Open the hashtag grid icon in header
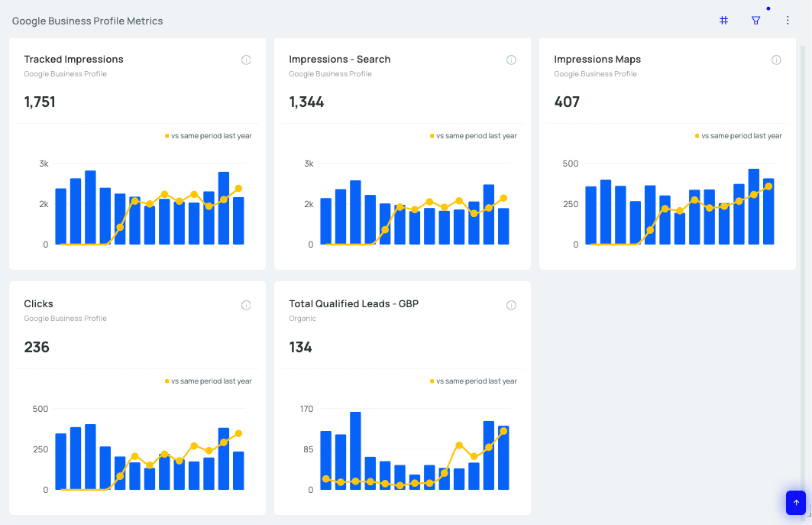Screen dimensions: 812x525 coord(723,20)
